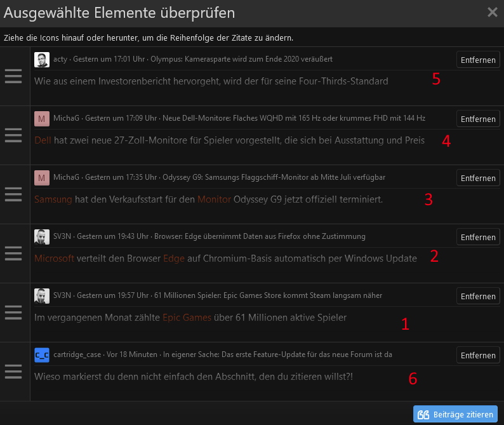This screenshot has height=425, width=504.
Task: Click the instruction text 'Ziehe die Icons hinauf oder herunter'
Action: click(70, 37)
